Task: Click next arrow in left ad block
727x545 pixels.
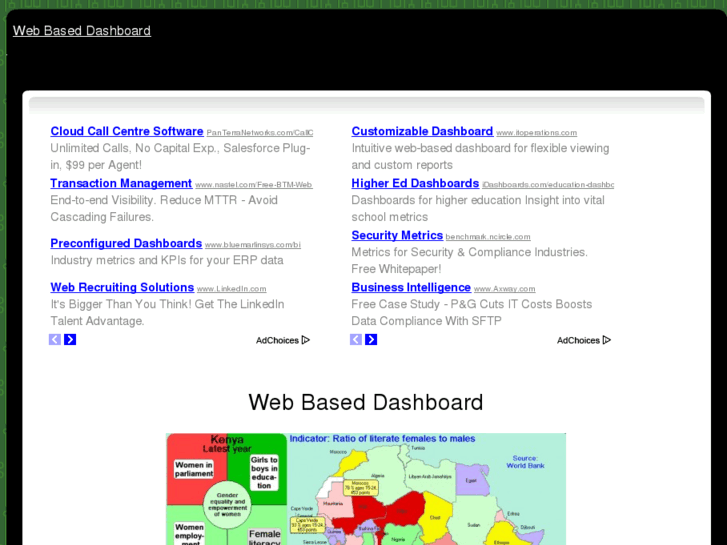Action: point(70,340)
